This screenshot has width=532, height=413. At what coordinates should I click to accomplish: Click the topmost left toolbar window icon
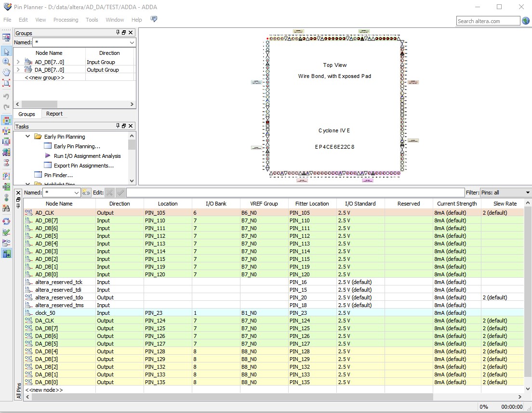click(x=6, y=38)
